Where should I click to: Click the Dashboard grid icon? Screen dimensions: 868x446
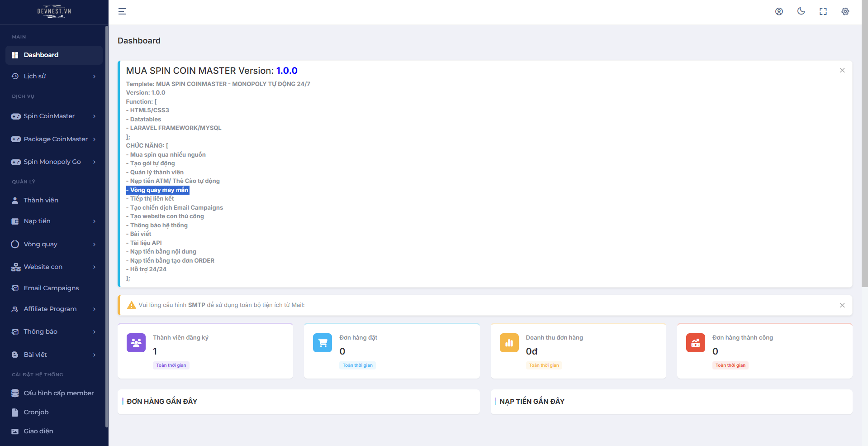pyautogui.click(x=15, y=55)
